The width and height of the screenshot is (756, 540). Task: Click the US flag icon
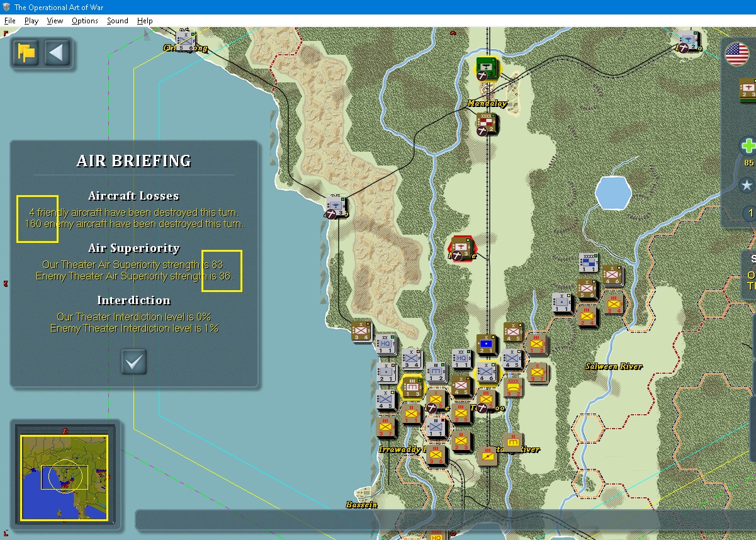(737, 53)
